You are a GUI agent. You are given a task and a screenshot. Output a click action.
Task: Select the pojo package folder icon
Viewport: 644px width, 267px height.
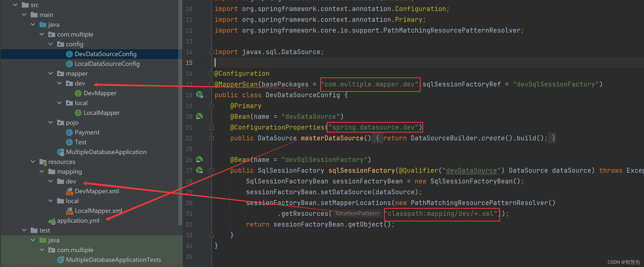point(61,123)
